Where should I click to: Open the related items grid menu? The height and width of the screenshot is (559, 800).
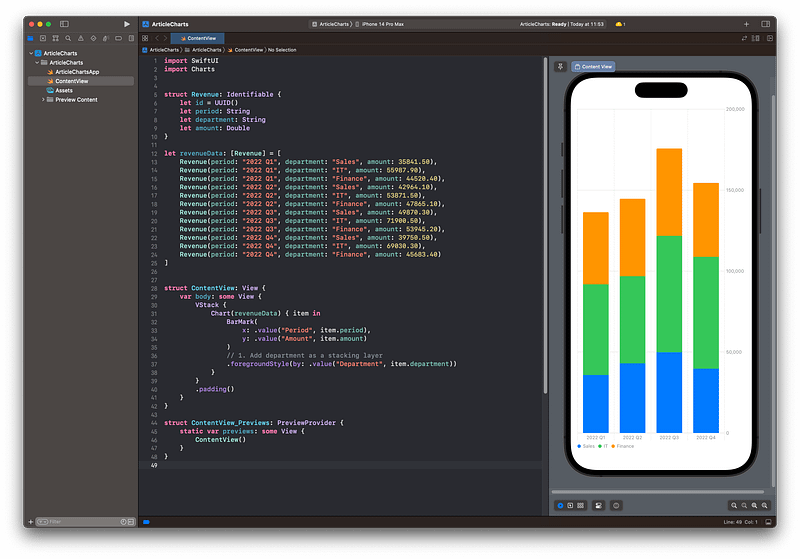click(x=145, y=38)
